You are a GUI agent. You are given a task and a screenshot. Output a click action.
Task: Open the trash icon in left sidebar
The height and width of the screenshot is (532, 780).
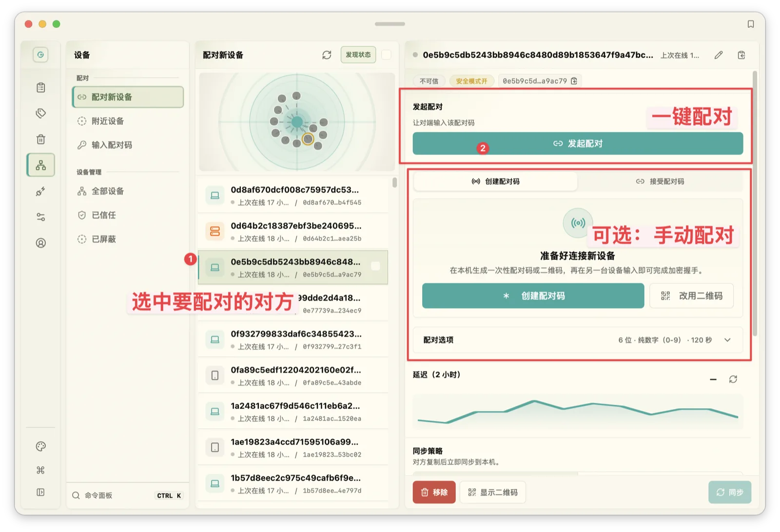click(x=41, y=139)
